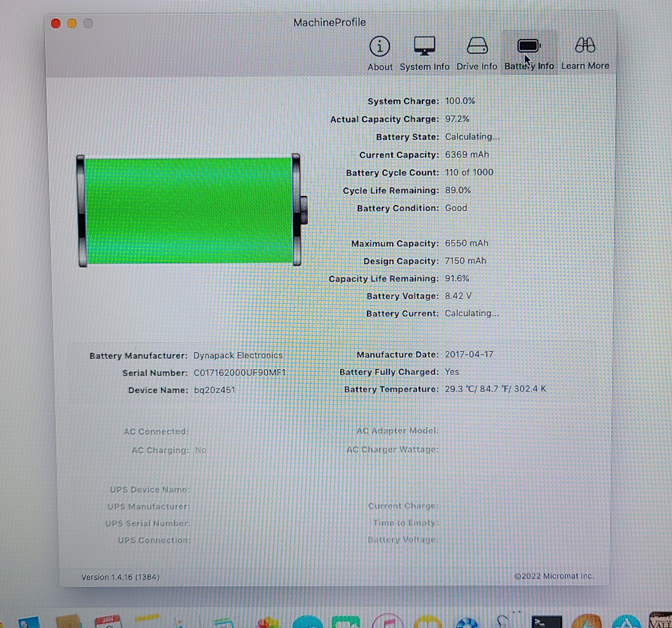Minimize the MachineProfile window

coord(72,24)
